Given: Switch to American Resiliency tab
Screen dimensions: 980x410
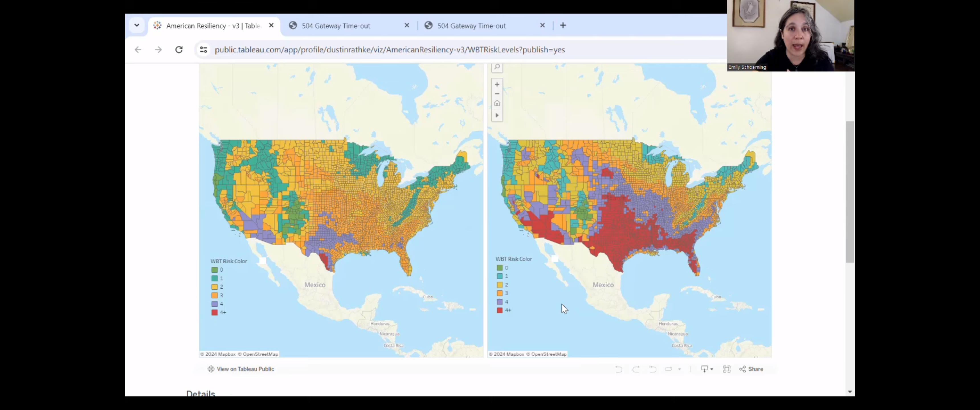Looking at the screenshot, I should pyautogui.click(x=213, y=25).
